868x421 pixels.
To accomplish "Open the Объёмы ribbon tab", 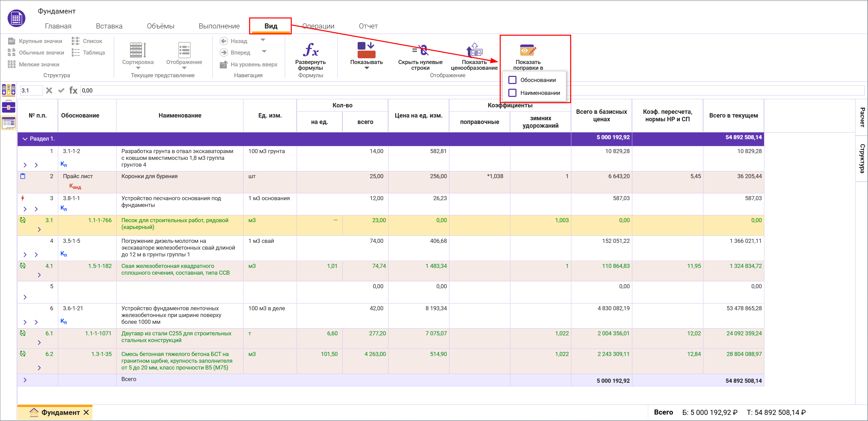I will pyautogui.click(x=161, y=26).
